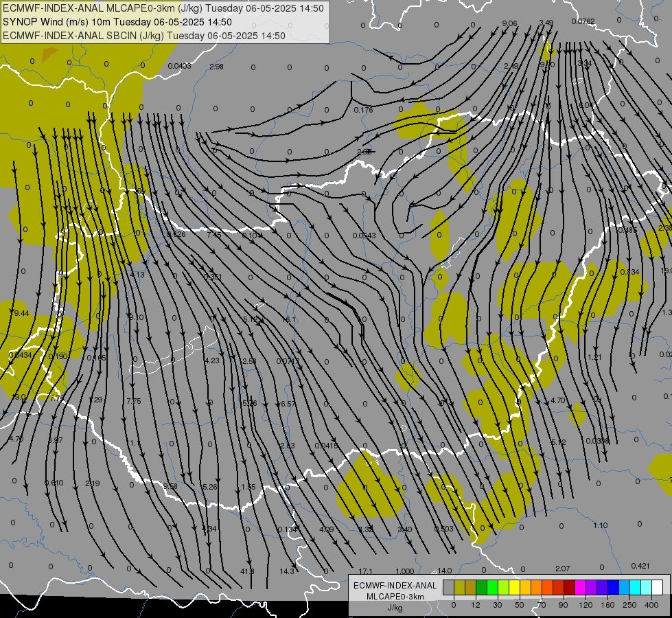The width and height of the screenshot is (672, 618).
Task: Click the legend scale label 12
Action: pyautogui.click(x=475, y=605)
